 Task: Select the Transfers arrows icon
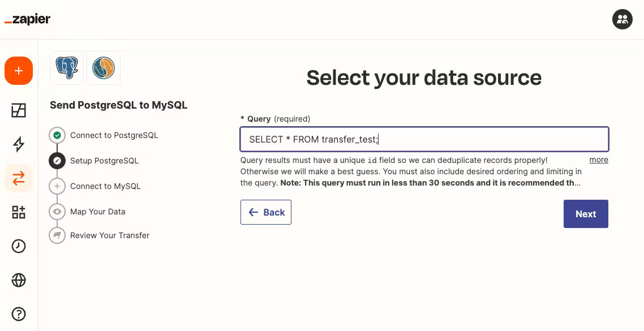pos(19,179)
